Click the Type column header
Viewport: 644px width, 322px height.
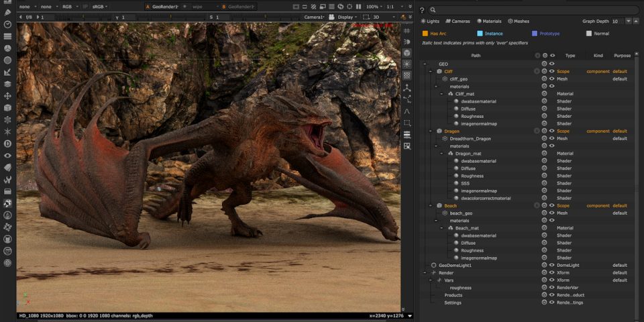point(570,56)
